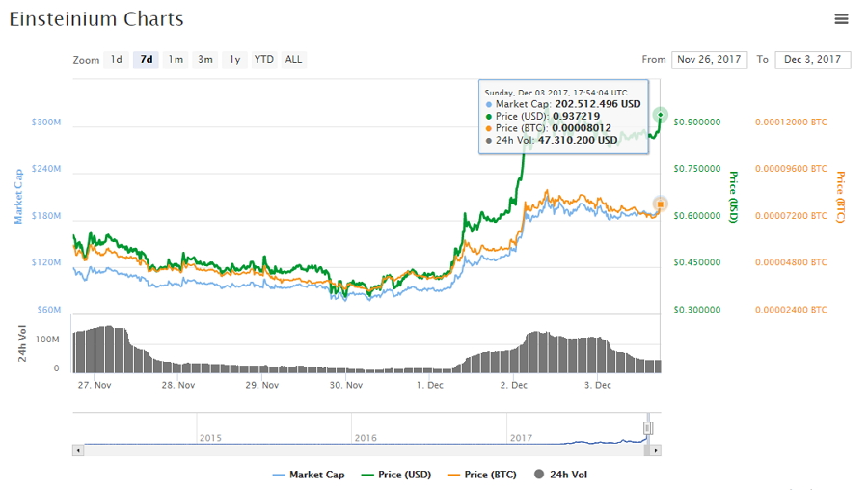Switch zoom to 1m

pyautogui.click(x=176, y=59)
